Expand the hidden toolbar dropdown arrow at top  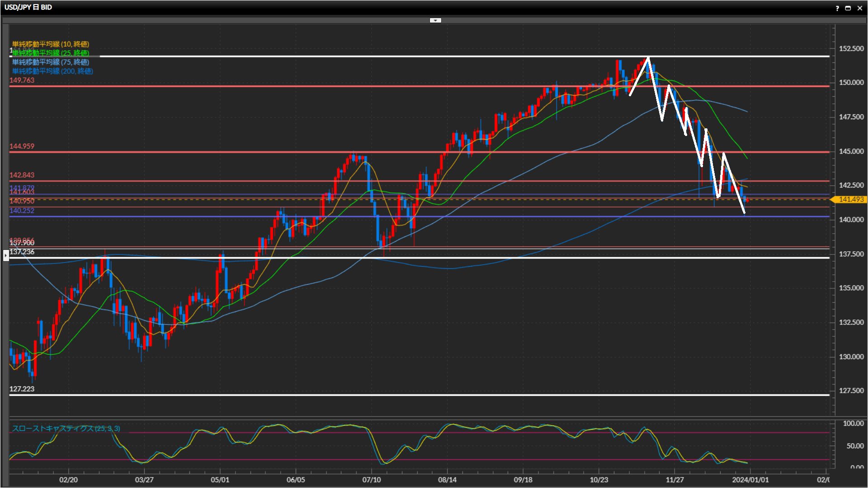[435, 20]
